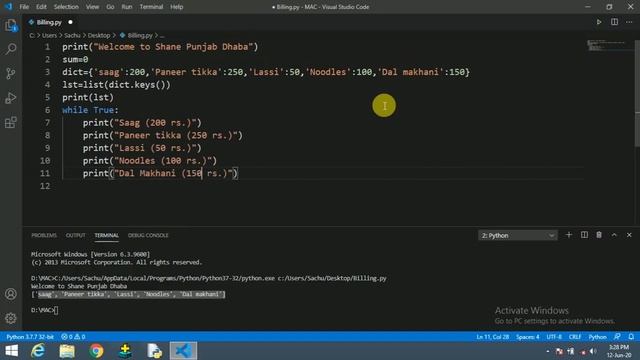The height and width of the screenshot is (360, 640).
Task: Switch to the Problems panel tab
Action: tap(44, 236)
